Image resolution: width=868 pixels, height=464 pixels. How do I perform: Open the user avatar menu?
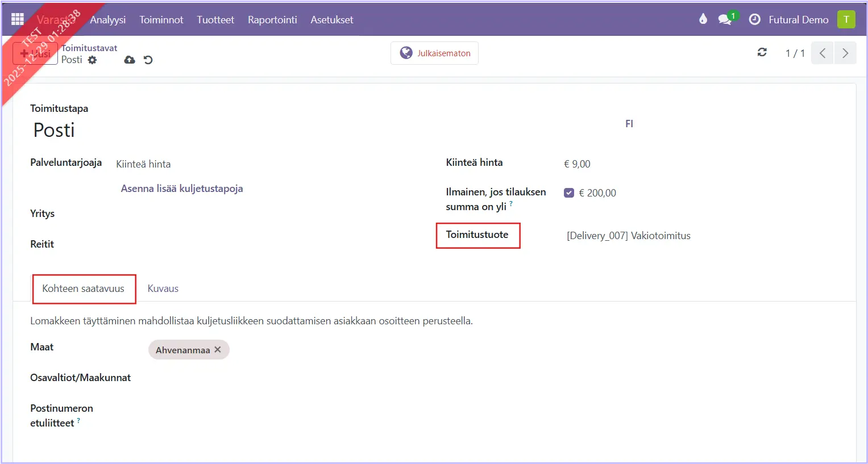point(846,19)
